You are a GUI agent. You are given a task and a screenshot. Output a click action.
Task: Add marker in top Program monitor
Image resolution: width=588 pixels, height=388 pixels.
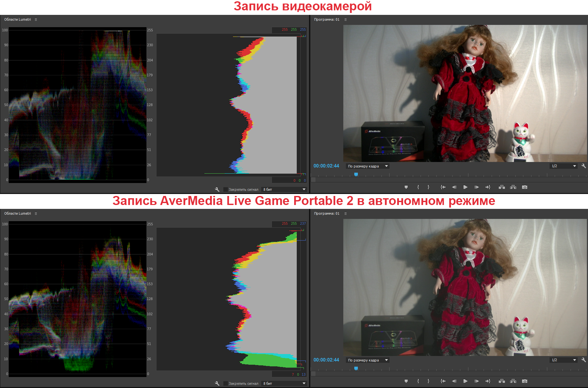coord(406,187)
